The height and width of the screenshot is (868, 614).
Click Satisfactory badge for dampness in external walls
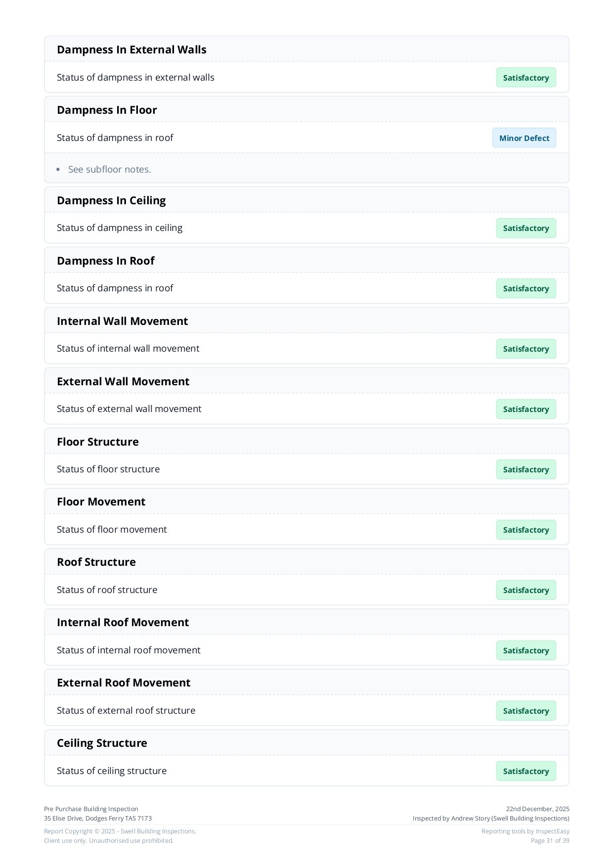point(526,78)
